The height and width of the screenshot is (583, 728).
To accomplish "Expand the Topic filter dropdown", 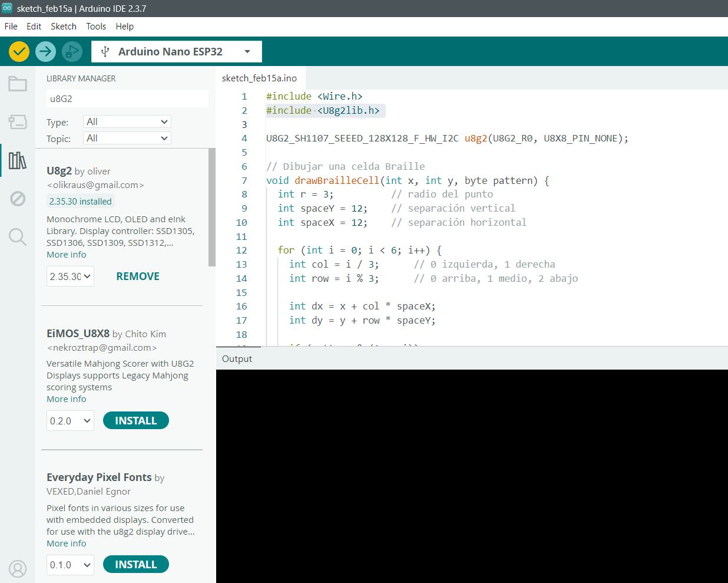I will tap(127, 138).
